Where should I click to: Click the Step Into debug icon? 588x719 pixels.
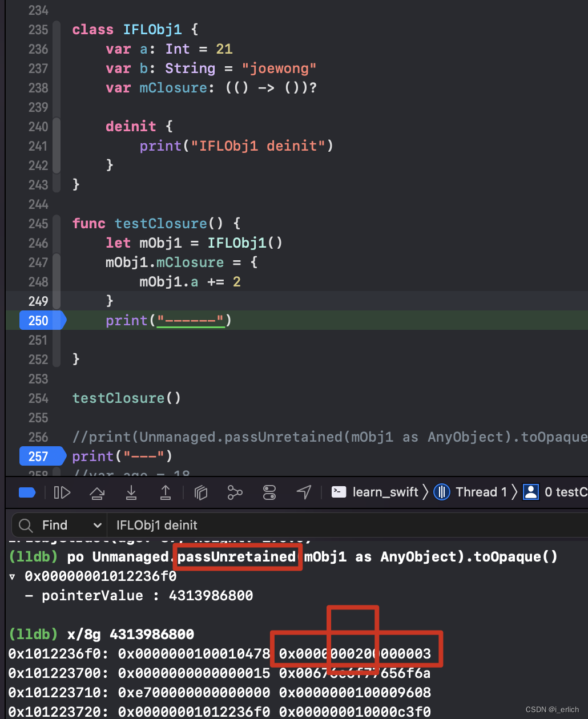tap(131, 492)
